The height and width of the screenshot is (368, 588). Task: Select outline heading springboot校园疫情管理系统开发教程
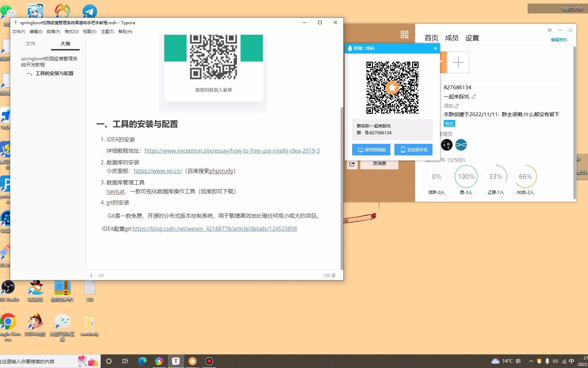(x=49, y=62)
